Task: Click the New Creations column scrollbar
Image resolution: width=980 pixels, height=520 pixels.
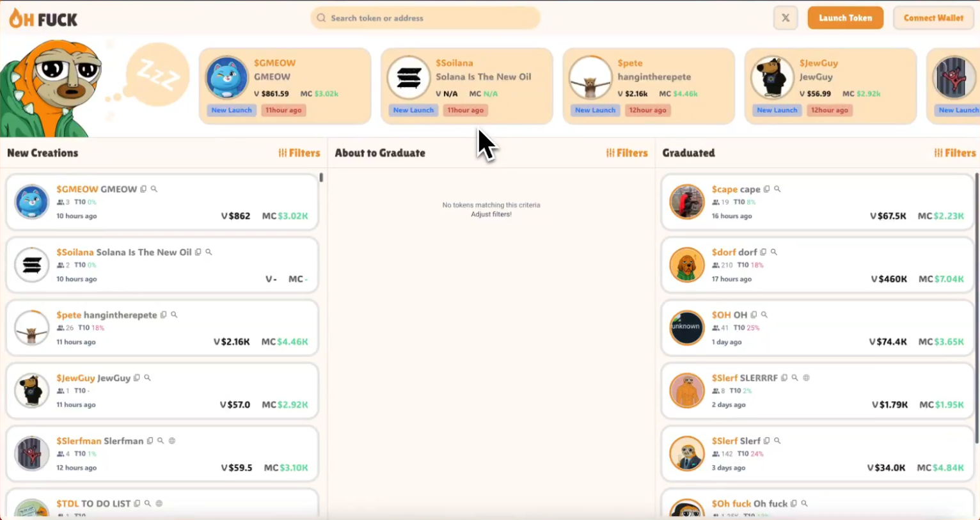Action: (x=321, y=178)
